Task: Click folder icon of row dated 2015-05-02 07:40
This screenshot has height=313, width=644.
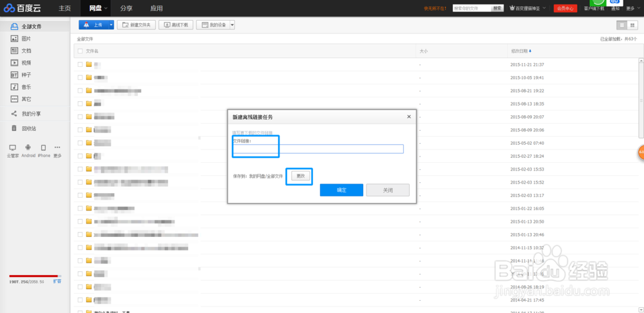Action: click(89, 143)
